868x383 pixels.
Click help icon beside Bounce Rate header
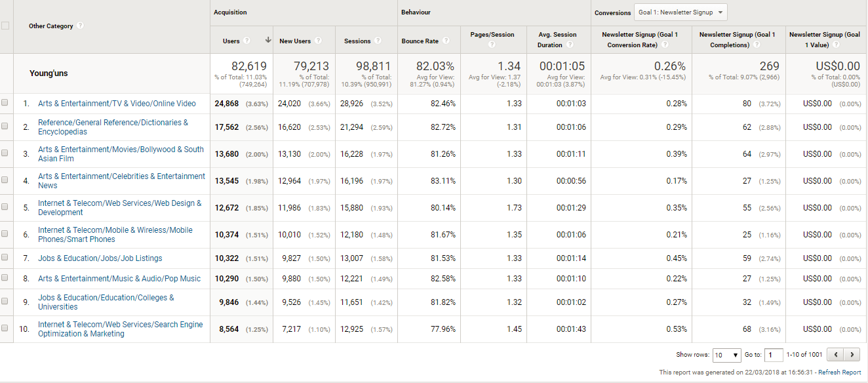coord(446,41)
